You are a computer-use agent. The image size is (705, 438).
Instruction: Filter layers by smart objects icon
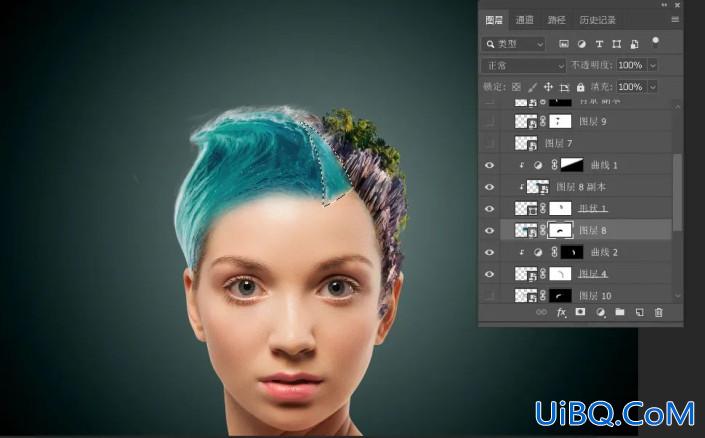(x=634, y=44)
